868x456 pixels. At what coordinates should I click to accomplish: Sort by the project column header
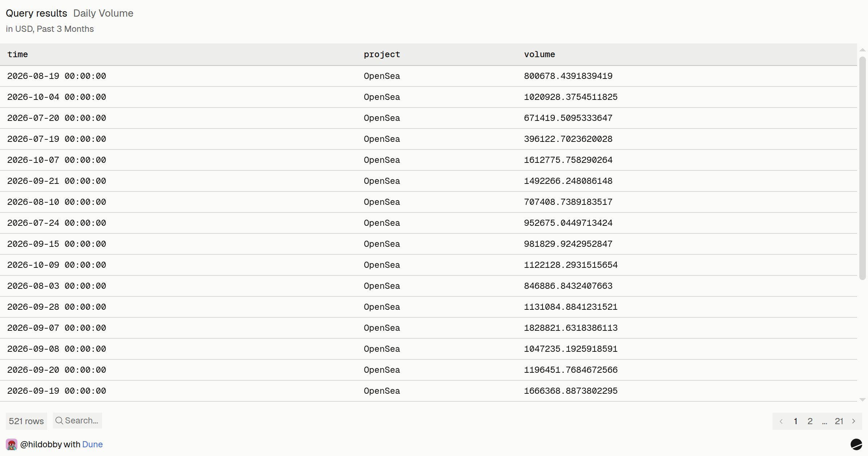(382, 54)
